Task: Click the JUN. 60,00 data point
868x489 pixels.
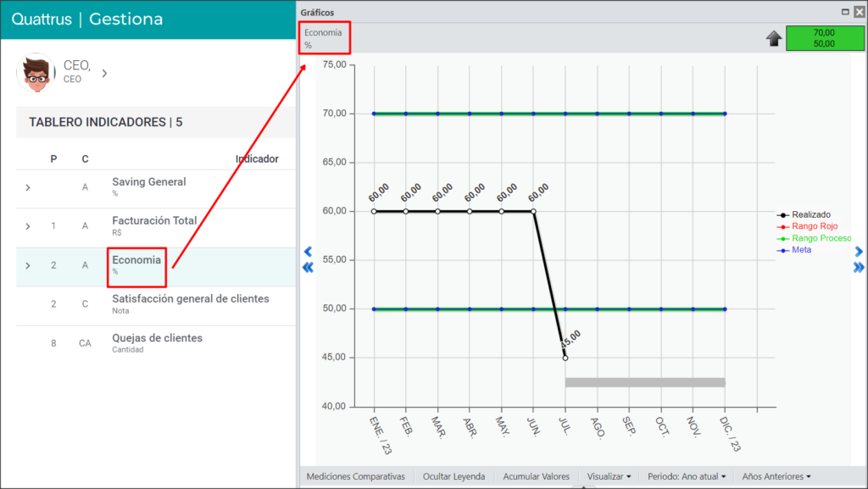Action: [x=534, y=211]
